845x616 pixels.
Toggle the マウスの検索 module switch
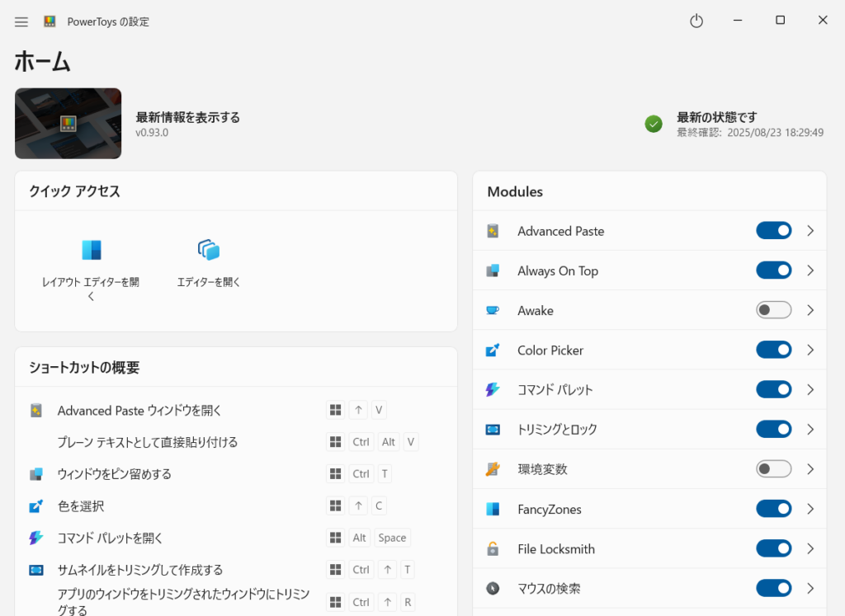point(773,588)
